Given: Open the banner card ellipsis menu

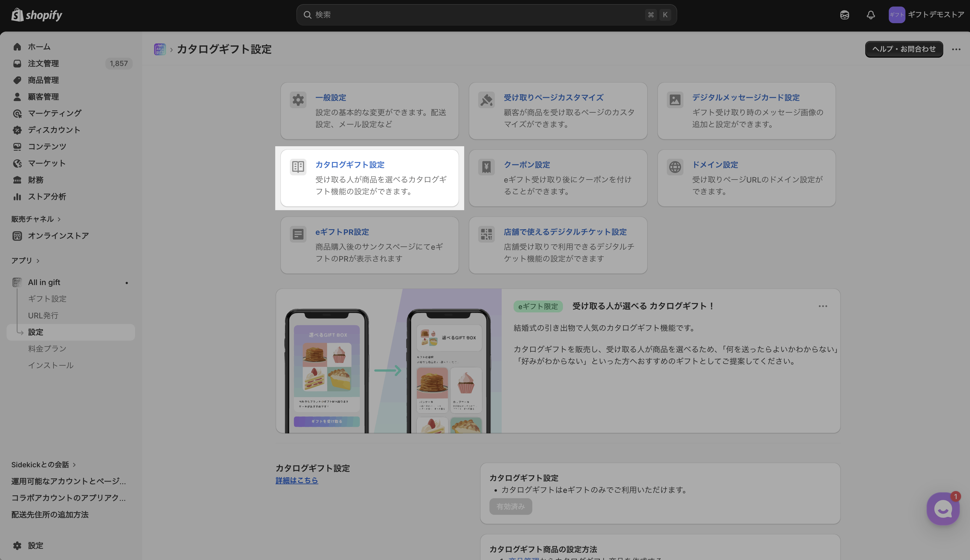Looking at the screenshot, I should [x=823, y=306].
